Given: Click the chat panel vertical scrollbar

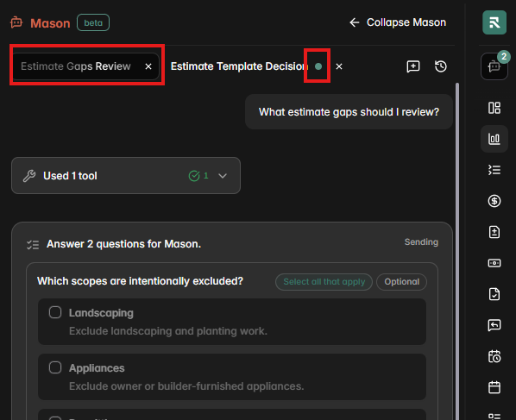Looking at the screenshot, I should [457, 251].
